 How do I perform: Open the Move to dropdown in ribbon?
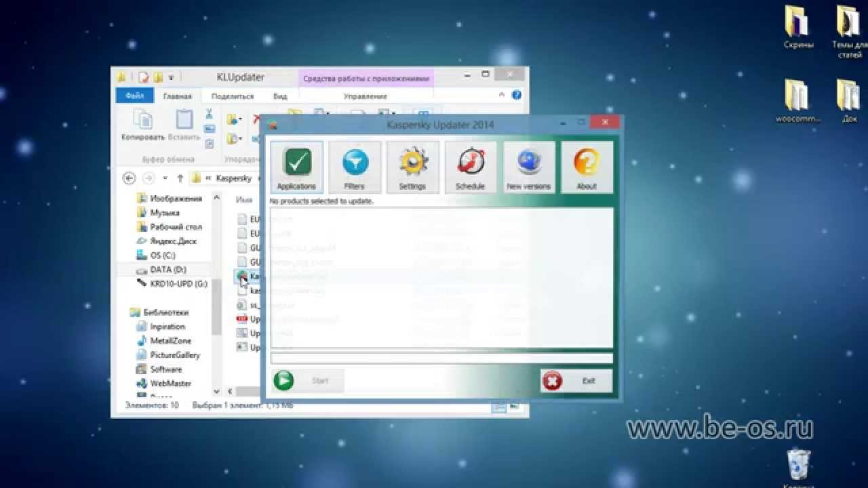tap(235, 120)
